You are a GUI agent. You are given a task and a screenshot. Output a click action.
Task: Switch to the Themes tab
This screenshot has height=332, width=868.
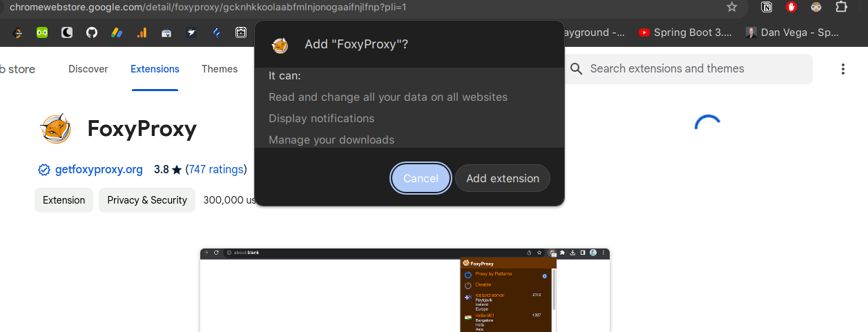point(220,69)
